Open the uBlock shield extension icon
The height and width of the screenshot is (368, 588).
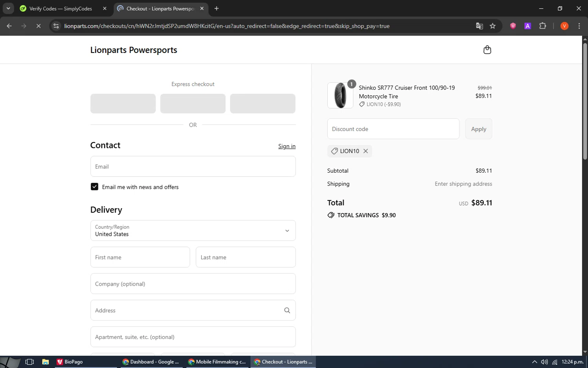513,26
